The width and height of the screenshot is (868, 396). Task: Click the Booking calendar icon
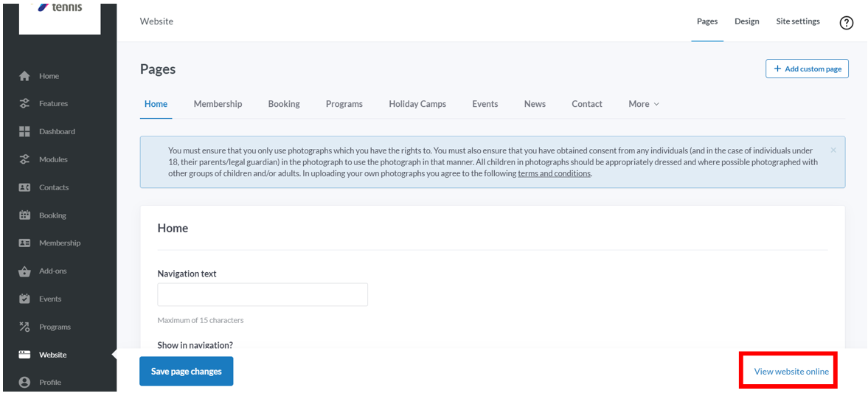[24, 215]
